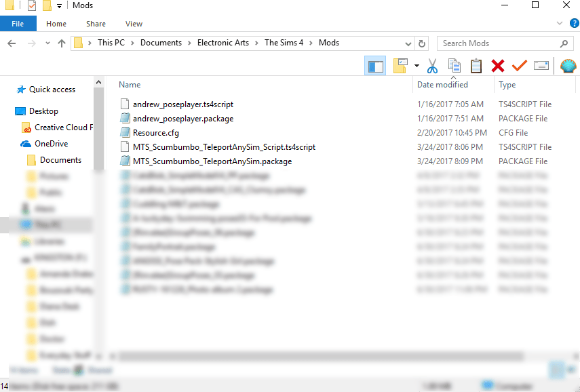The image size is (580, 392).
Task: Click the scissors Cut icon
Action: click(x=432, y=66)
